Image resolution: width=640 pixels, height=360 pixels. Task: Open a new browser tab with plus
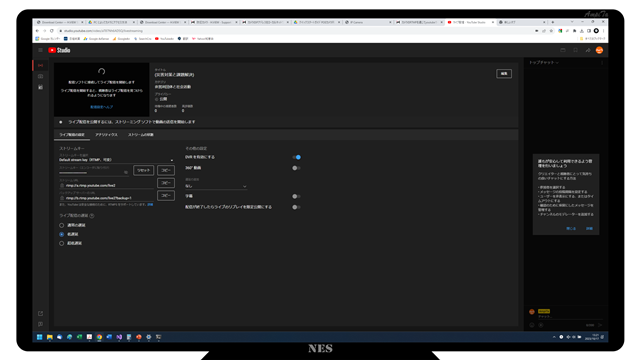coord(553,22)
